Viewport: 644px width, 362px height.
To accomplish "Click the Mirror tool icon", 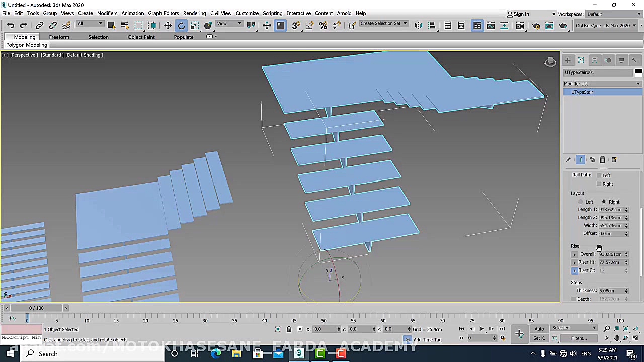I will pyautogui.click(x=418, y=26).
